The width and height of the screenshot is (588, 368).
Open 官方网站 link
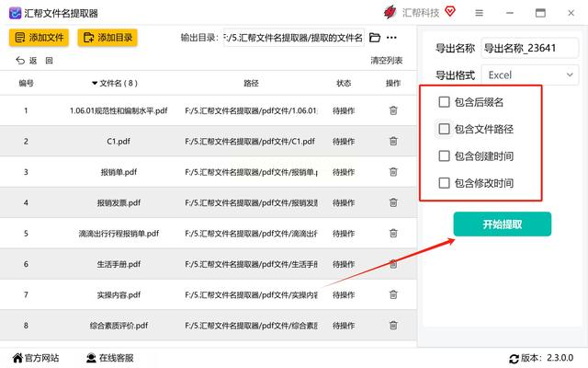tap(36, 358)
